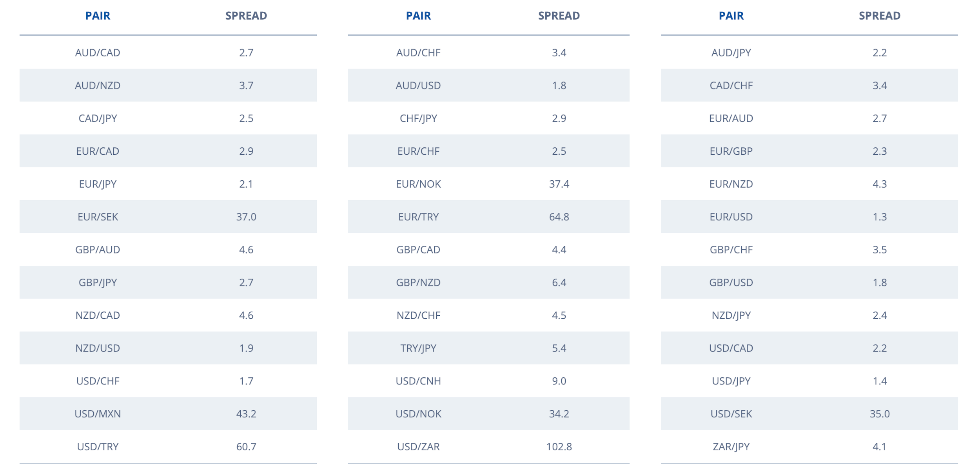
Task: Select the 102.8 spread value
Action: 559,446
